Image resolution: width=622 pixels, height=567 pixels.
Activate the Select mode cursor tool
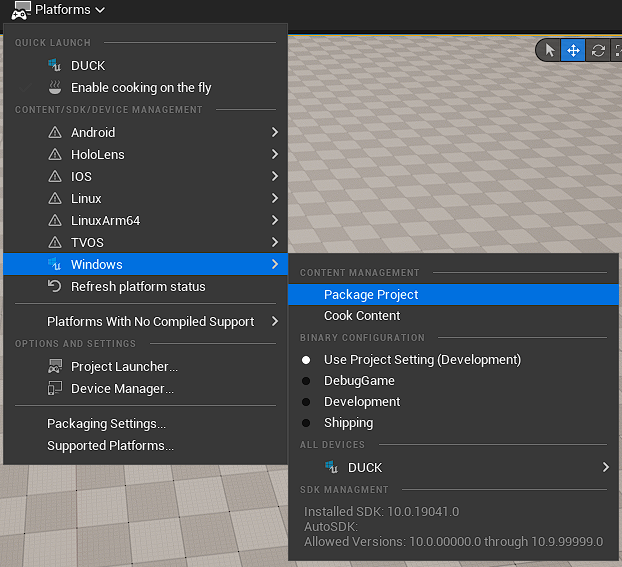click(549, 50)
